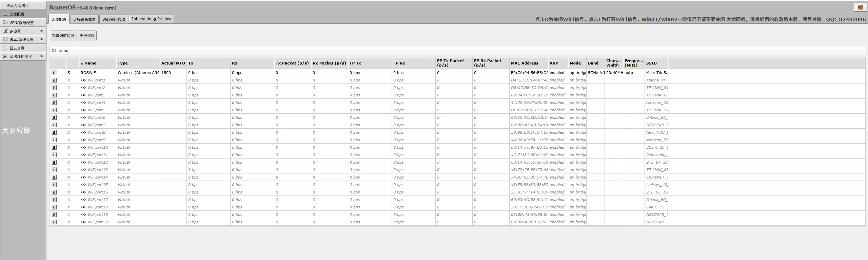Click the 脚本/系统设置 gear icon
This screenshot has height=260, width=868.
point(5,39)
